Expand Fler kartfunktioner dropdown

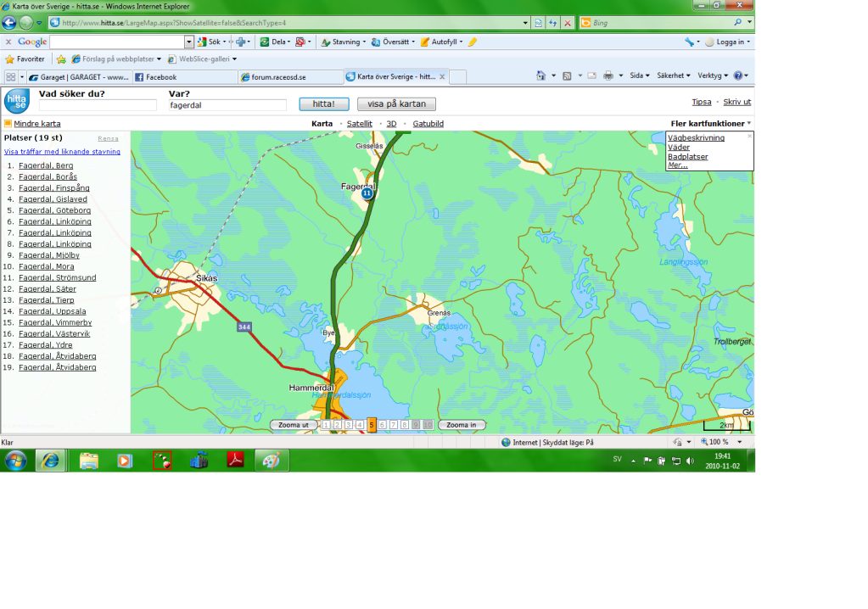coord(710,124)
